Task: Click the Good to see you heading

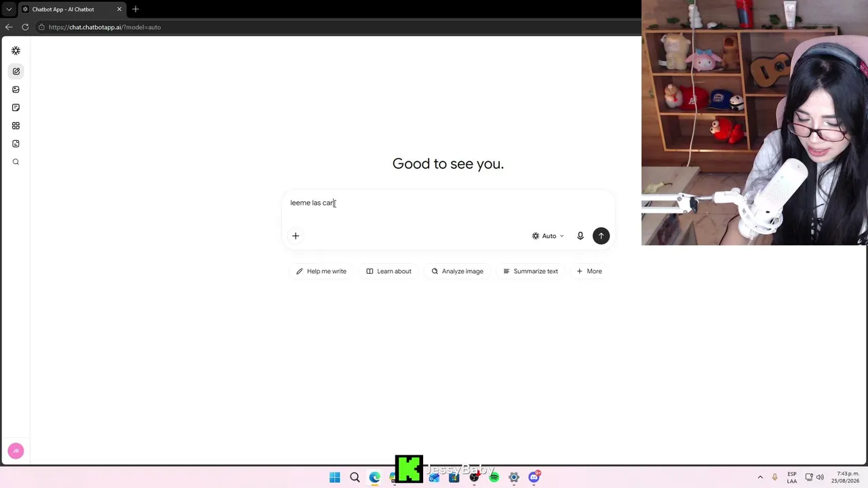Action: point(448,163)
